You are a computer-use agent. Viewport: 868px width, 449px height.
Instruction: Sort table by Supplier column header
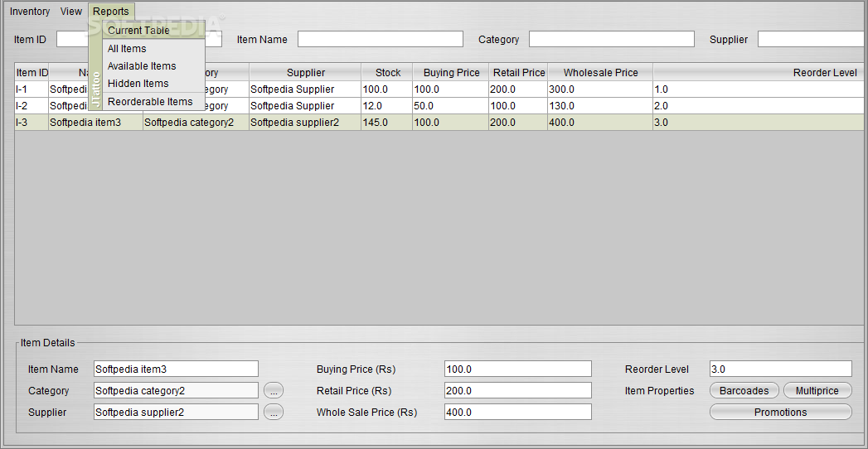[x=305, y=72]
